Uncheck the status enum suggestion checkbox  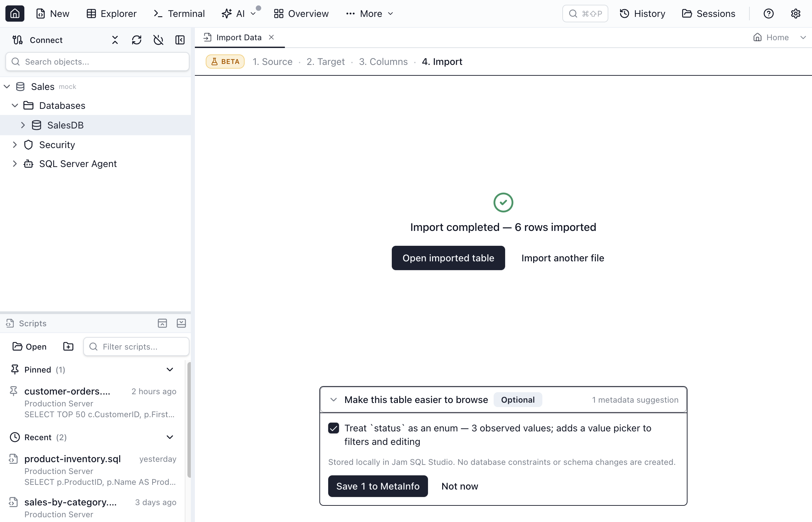click(x=333, y=428)
